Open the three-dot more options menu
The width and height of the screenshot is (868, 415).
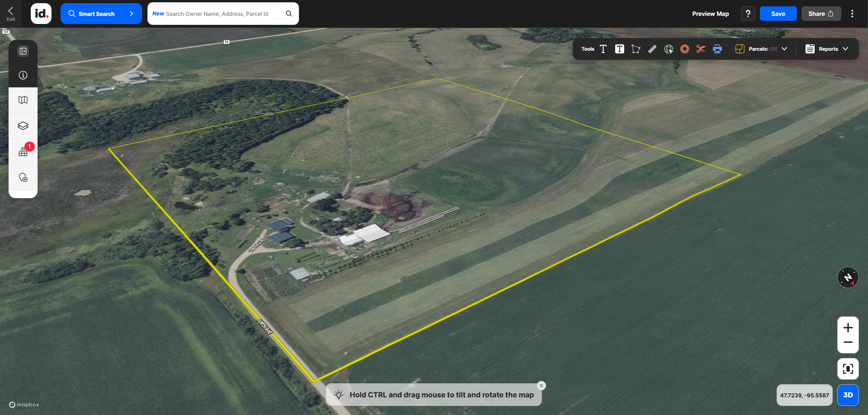tap(852, 14)
